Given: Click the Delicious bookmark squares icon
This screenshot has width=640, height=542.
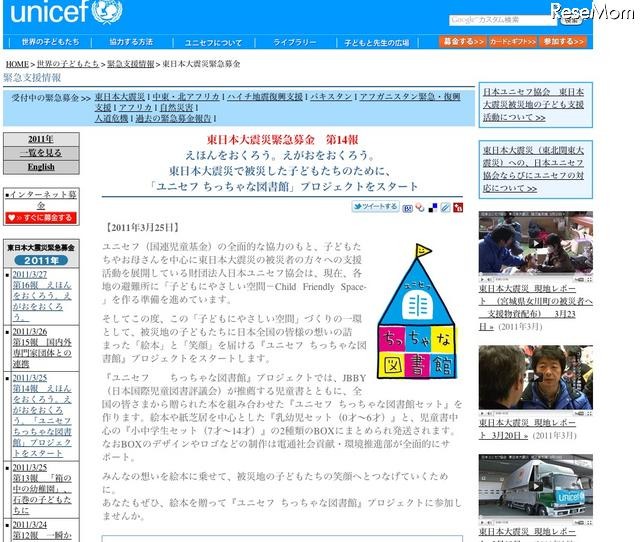Looking at the screenshot, I should pyautogui.click(x=433, y=208).
